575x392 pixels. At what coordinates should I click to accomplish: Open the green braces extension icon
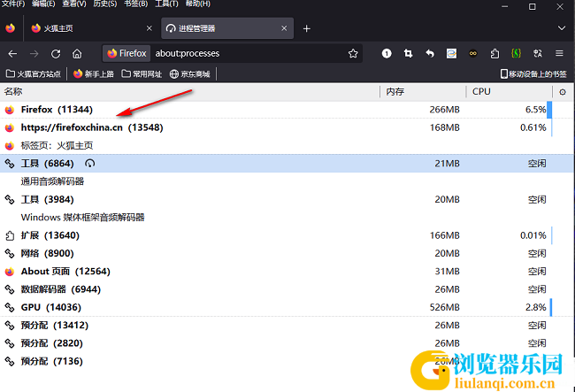click(x=516, y=54)
